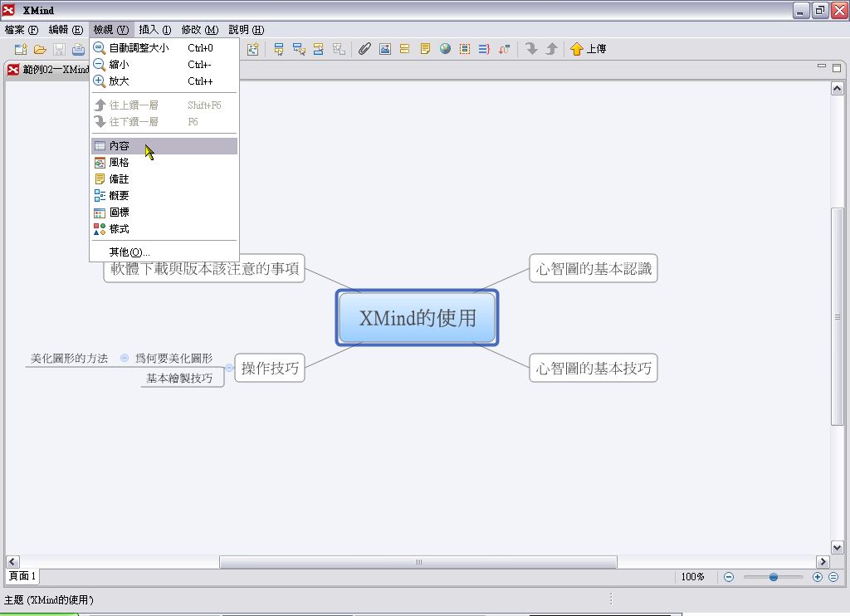Click the new workbook toolbar icon
Viewport: 850px width, 616px height.
(x=21, y=49)
